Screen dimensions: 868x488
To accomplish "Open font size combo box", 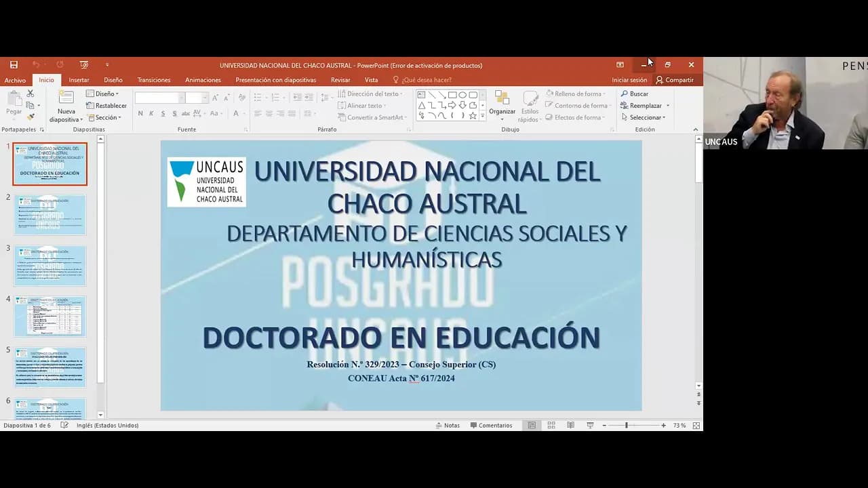I will pos(197,98).
